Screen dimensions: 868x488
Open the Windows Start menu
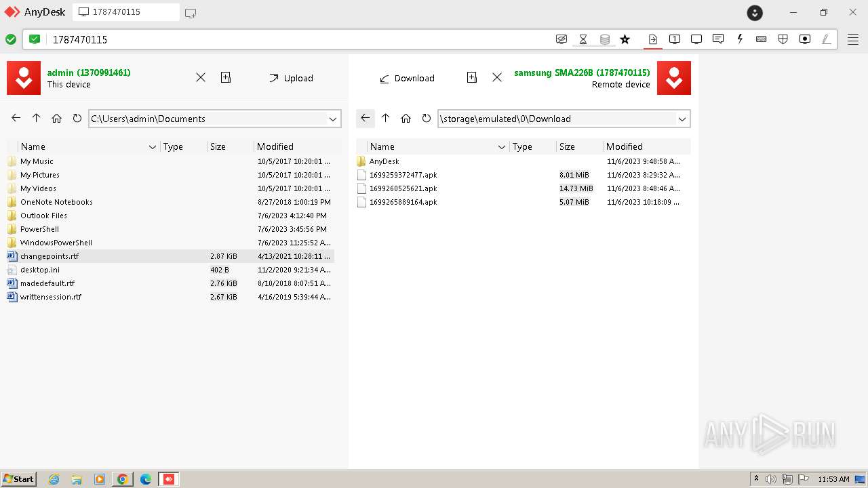point(18,479)
